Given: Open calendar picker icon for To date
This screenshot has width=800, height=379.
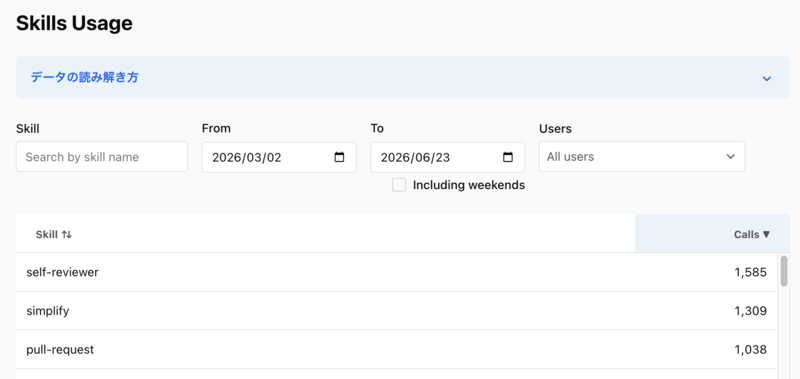Looking at the screenshot, I should 508,157.
